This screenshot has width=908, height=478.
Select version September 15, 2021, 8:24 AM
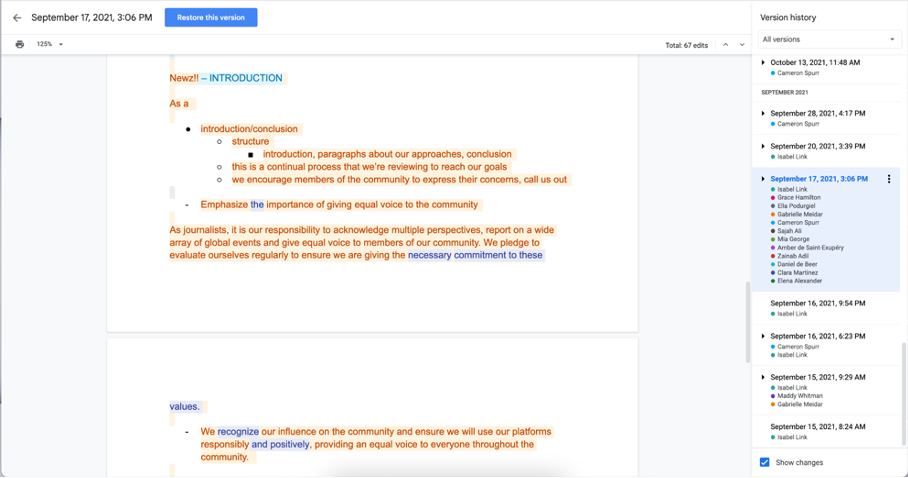tap(818, 427)
